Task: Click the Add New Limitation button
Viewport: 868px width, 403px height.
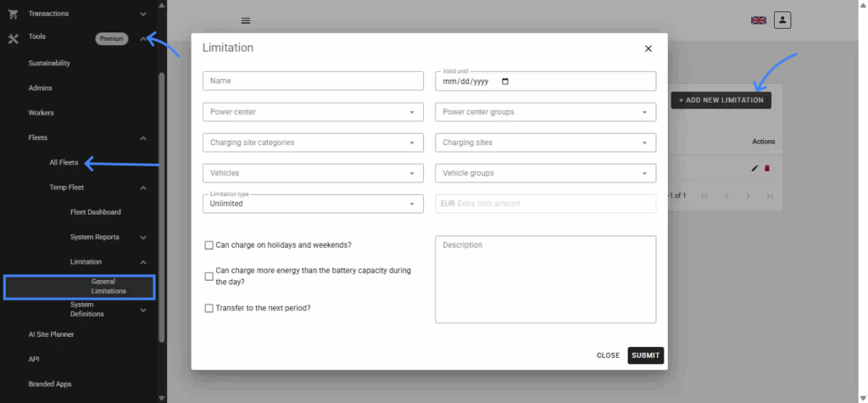Action: click(721, 100)
